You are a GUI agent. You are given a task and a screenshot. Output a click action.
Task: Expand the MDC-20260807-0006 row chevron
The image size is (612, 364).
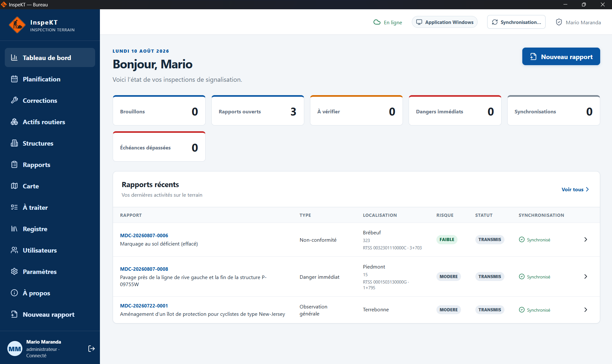point(586,239)
